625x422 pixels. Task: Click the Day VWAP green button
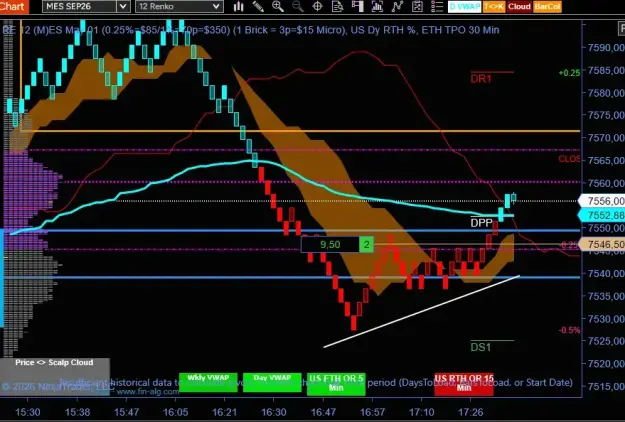(x=272, y=382)
